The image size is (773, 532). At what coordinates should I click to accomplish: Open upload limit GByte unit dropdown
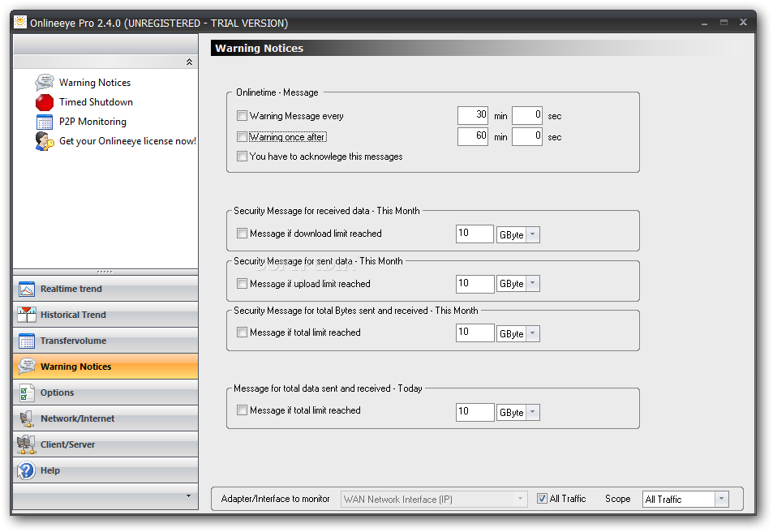[x=532, y=284]
